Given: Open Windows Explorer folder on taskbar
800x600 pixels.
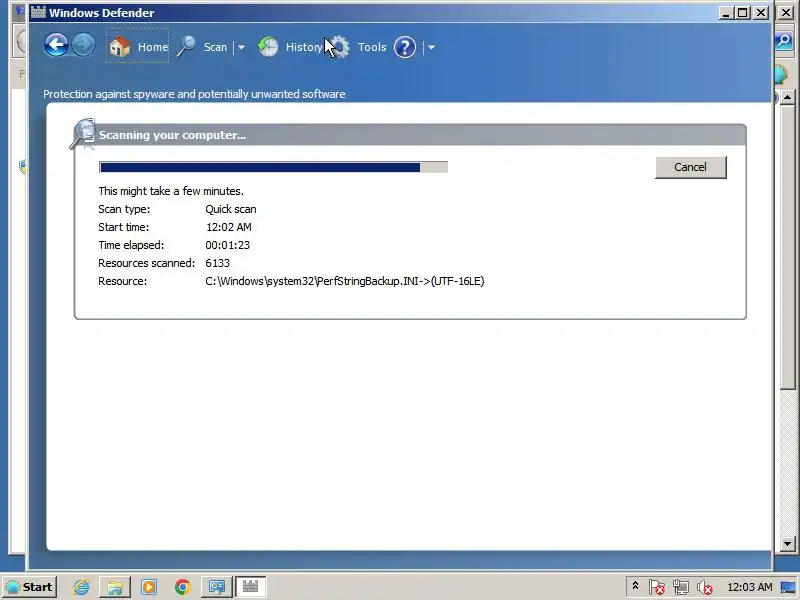Looking at the screenshot, I should (115, 587).
